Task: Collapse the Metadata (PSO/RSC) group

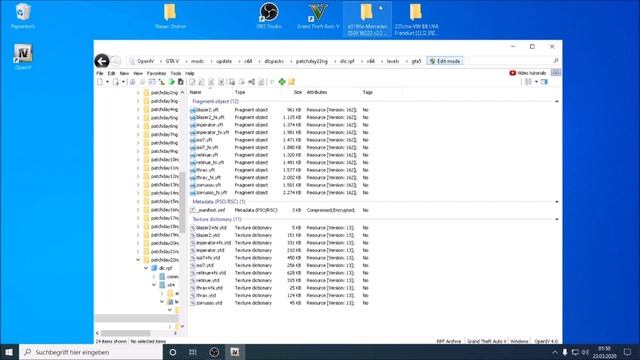Action: pos(557,202)
